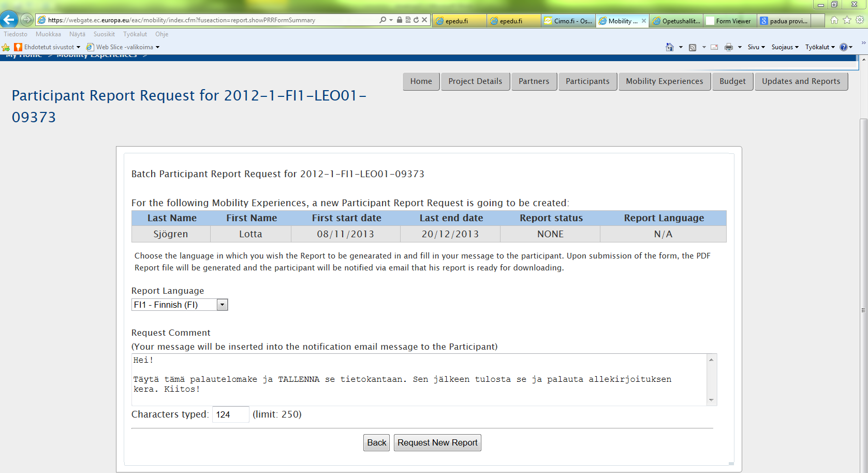The image size is (868, 473).
Task: Click the Back button in the form
Action: [x=377, y=442]
